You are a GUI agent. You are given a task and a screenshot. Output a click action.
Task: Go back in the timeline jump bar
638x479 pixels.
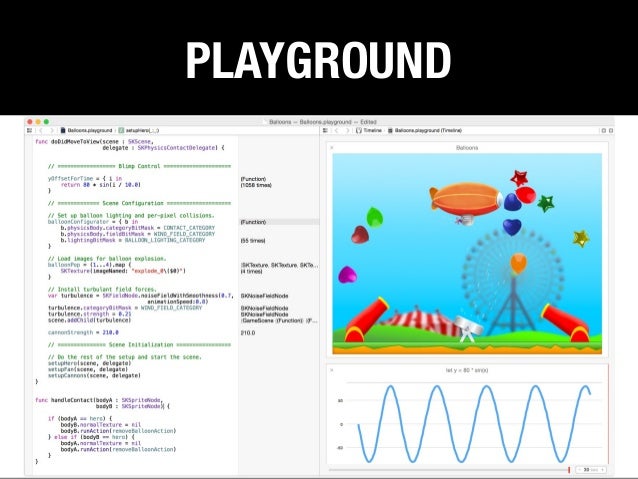336,131
